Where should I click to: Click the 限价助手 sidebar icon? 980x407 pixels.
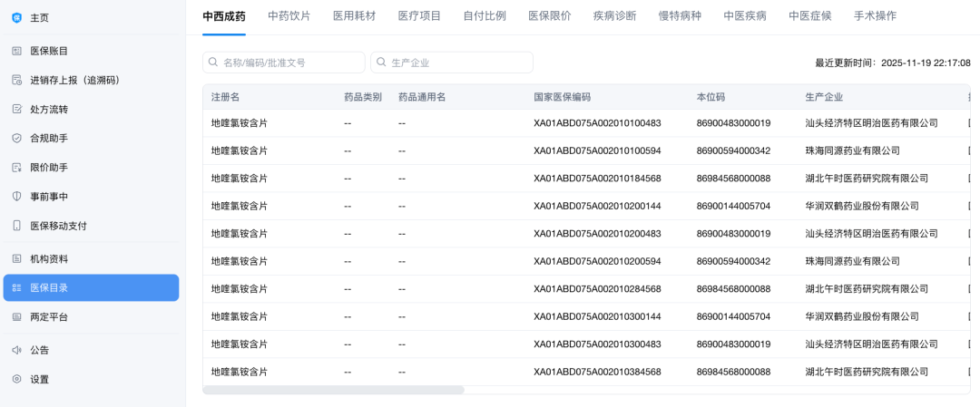point(17,168)
